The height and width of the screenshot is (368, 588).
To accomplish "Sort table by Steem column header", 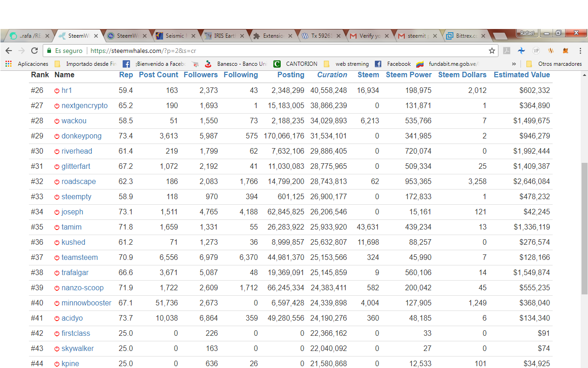I will pos(368,75).
